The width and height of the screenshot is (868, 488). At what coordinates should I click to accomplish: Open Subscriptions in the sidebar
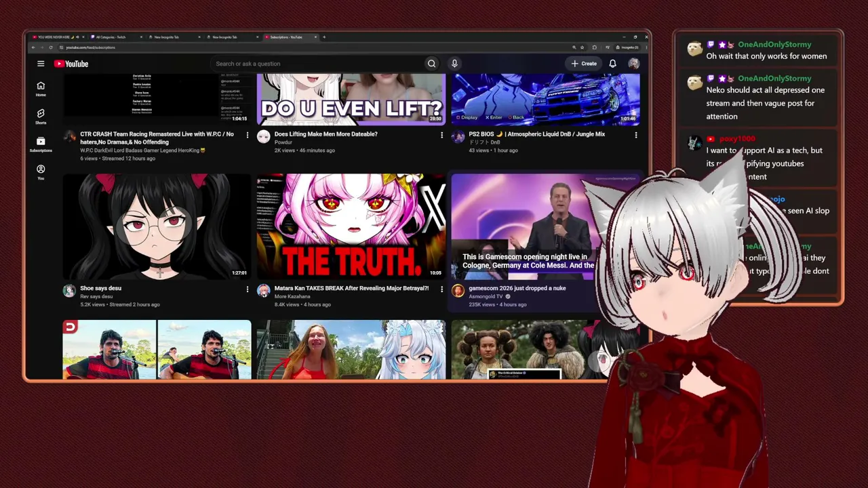coord(41,144)
